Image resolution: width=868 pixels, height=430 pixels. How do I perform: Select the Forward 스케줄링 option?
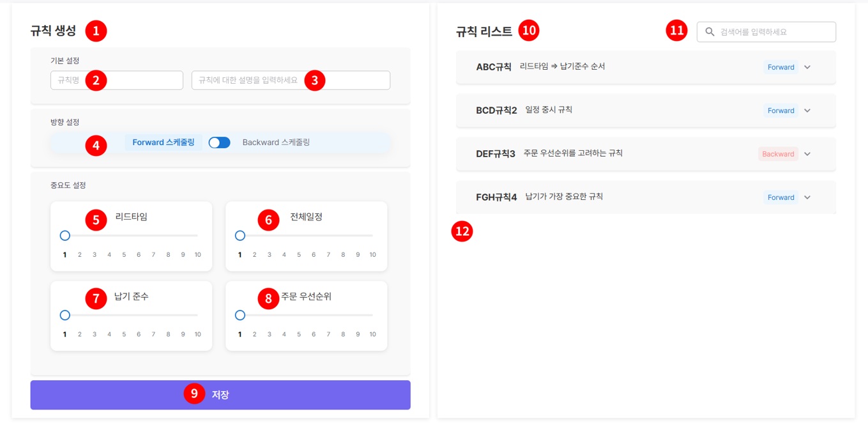point(164,142)
